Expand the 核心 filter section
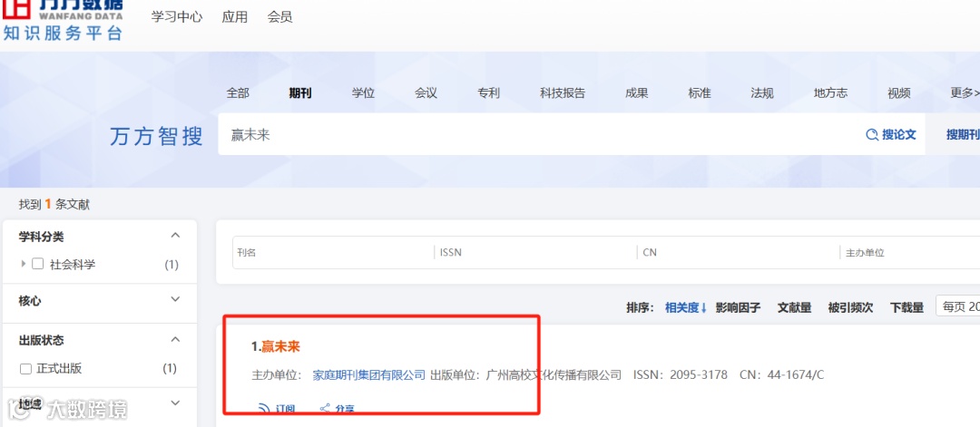 [175, 300]
